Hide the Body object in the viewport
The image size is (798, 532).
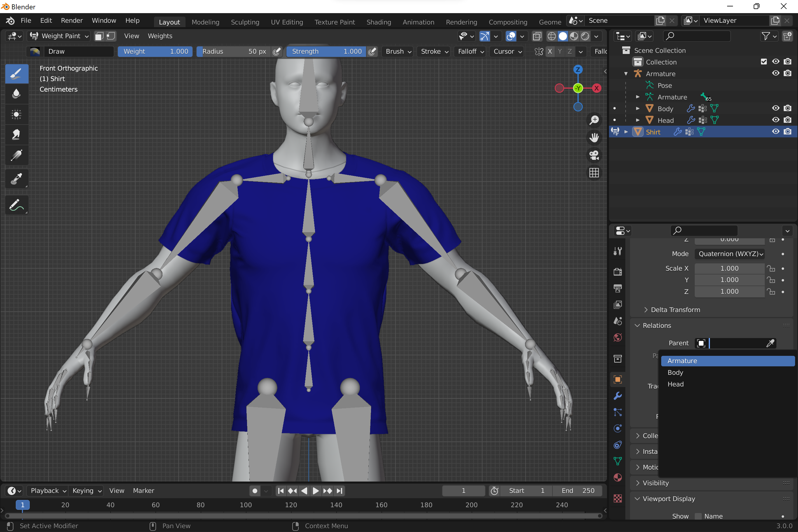point(776,108)
